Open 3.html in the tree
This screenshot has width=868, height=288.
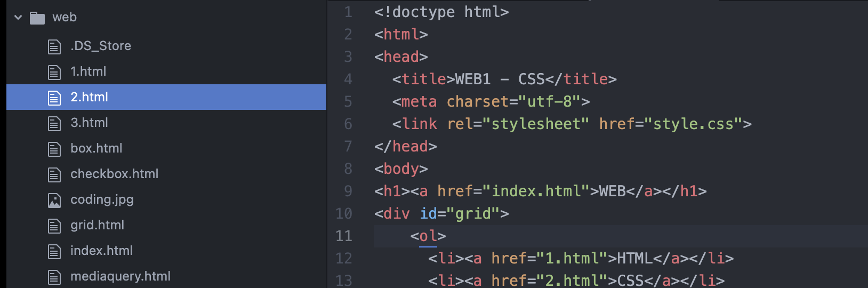click(90, 123)
